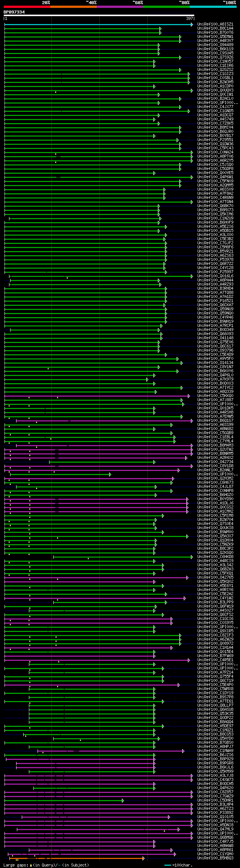Click the orange alignment bar for UniRef100_B5HBQ3
This screenshot has width=240, height=868.
(77, 858)
